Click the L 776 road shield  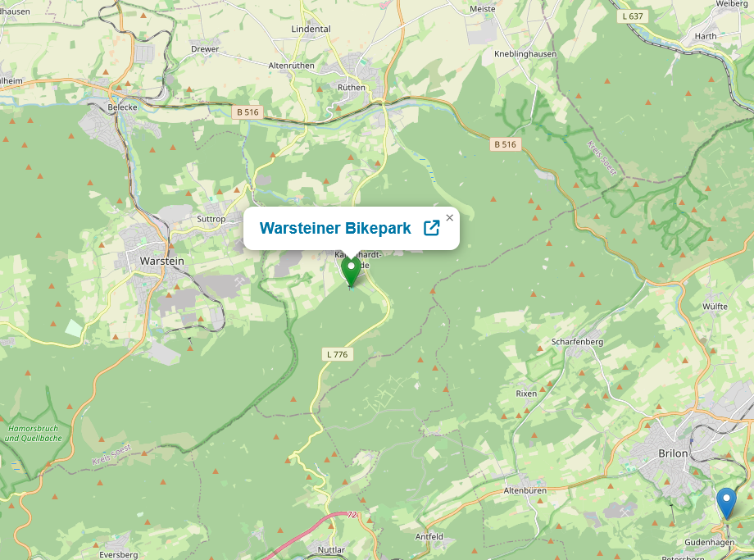(x=337, y=354)
